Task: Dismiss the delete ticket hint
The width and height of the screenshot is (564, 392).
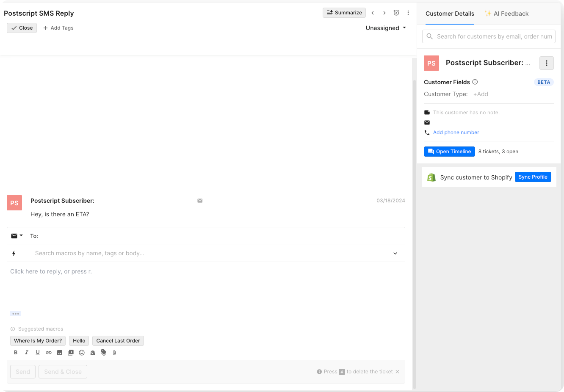Action: coord(397,372)
